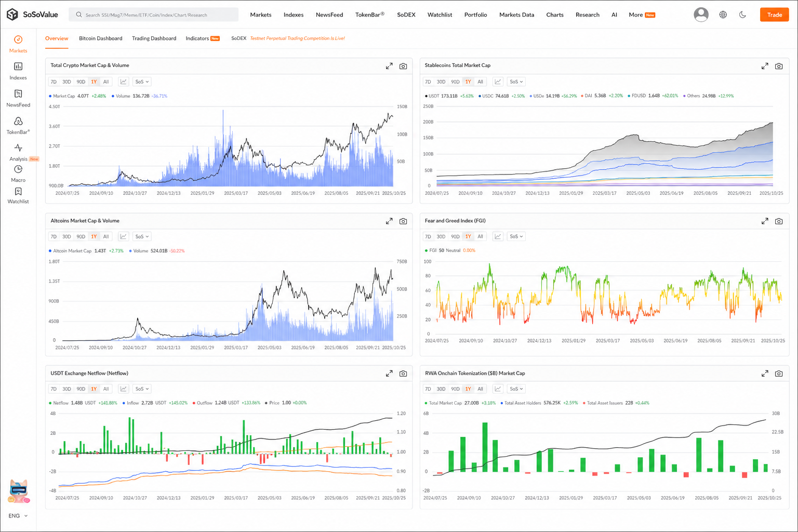
Task: Select 7D range in Total Crypto Market Cap
Action: [54, 82]
